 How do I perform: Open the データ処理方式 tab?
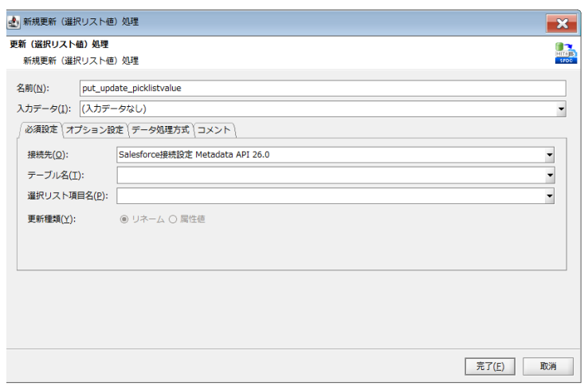(x=160, y=129)
